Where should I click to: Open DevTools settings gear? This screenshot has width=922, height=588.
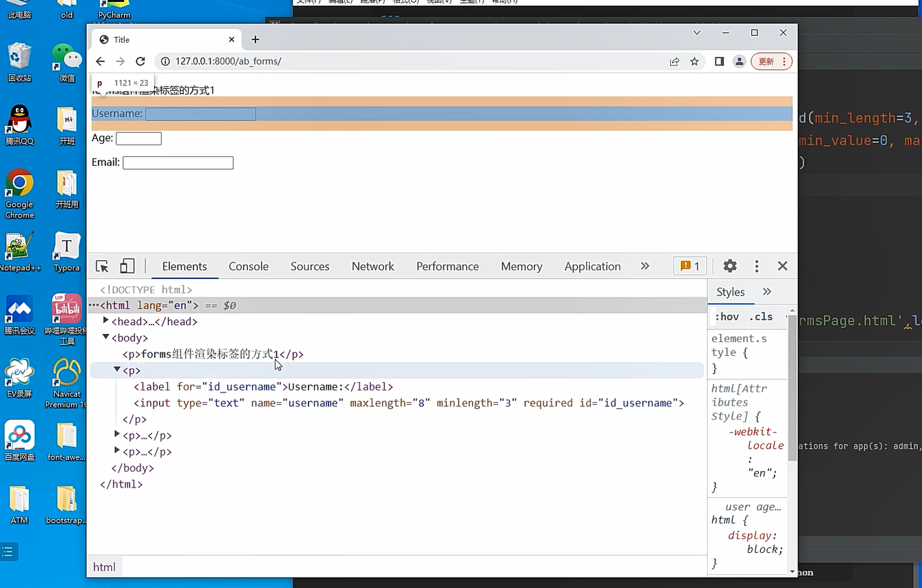point(730,266)
